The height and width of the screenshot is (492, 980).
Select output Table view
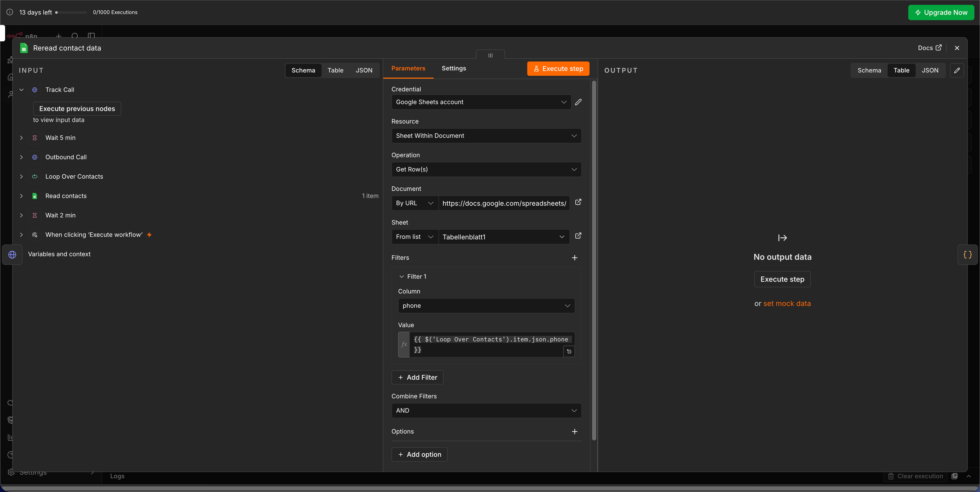click(901, 70)
